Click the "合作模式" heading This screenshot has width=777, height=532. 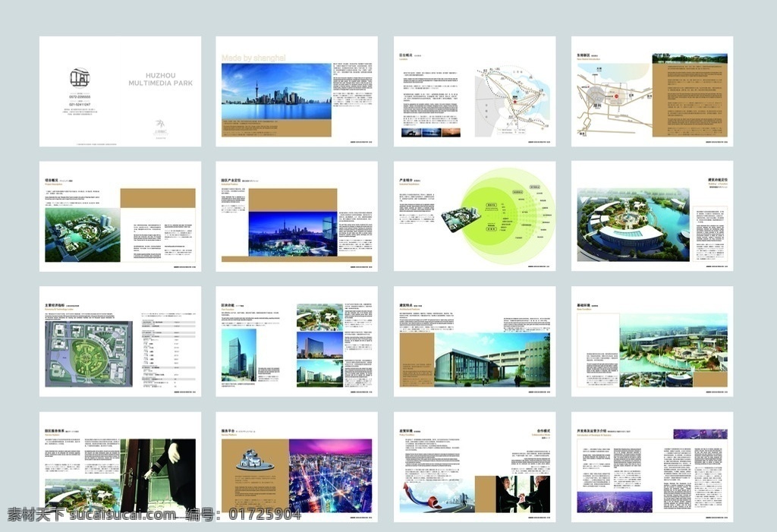tap(543, 431)
